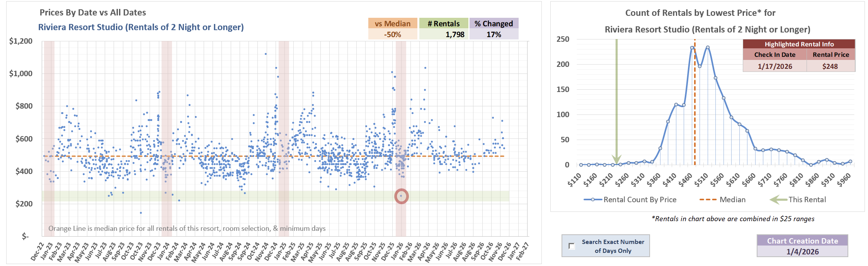
Task: Select the $248 rental price cell
Action: [x=831, y=66]
